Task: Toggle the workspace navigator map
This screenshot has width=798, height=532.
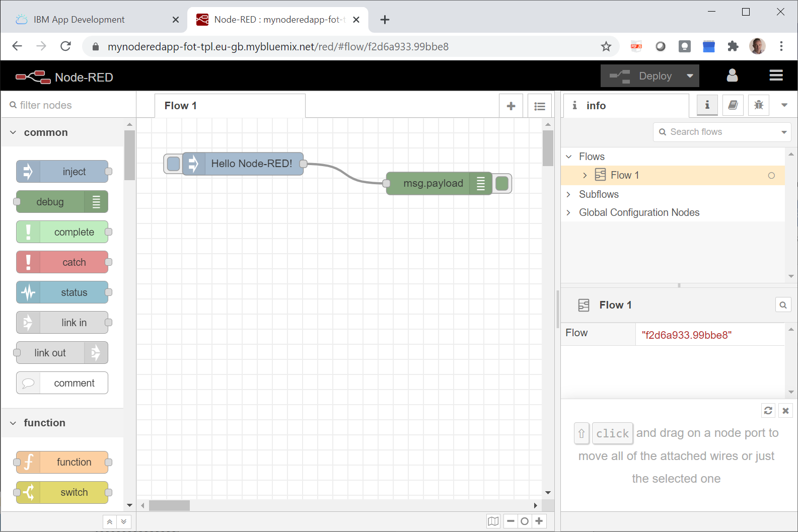Action: click(493, 521)
